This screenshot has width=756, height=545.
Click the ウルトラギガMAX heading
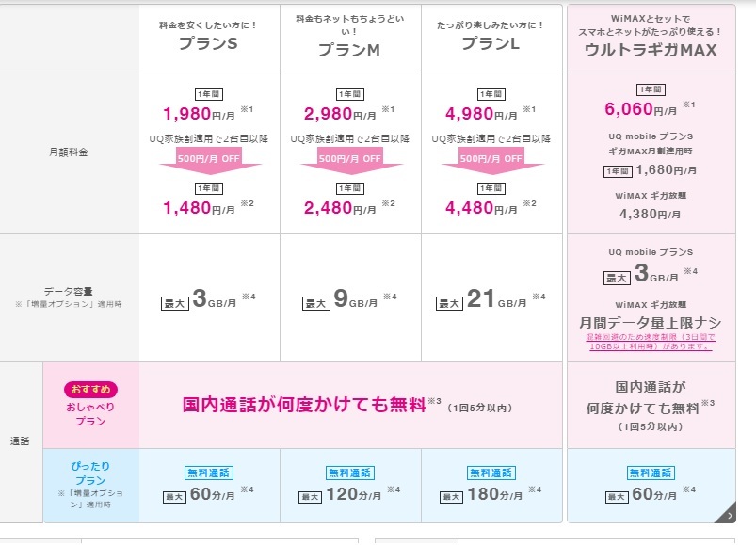tap(651, 51)
